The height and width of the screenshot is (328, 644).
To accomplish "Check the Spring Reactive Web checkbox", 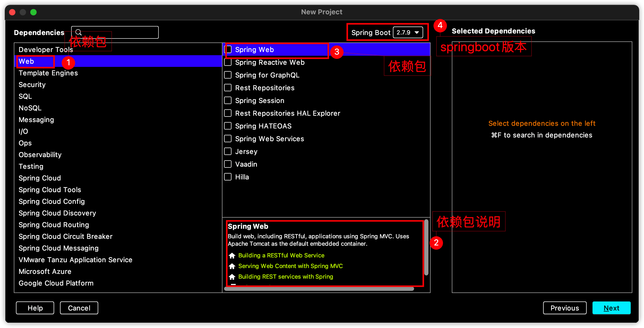I will [228, 62].
